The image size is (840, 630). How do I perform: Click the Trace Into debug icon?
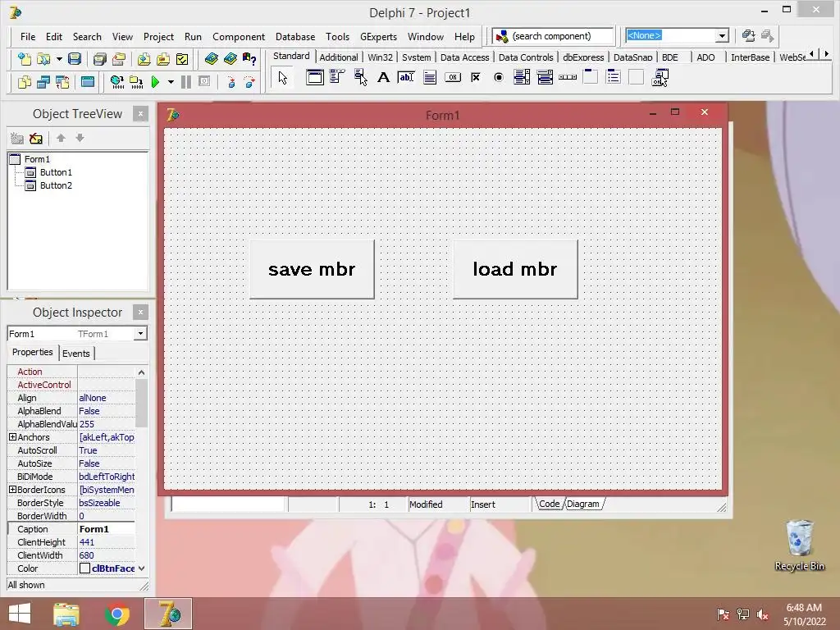(231, 82)
